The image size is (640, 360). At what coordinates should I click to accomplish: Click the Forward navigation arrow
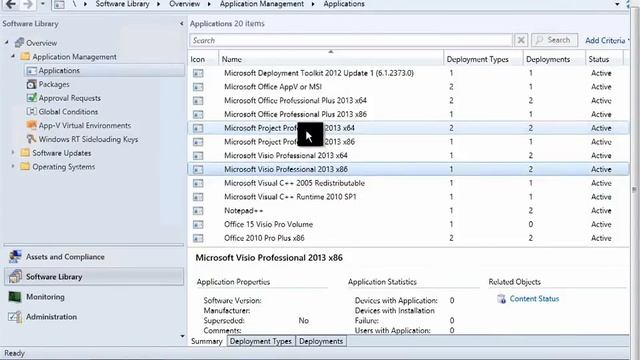point(28,4)
